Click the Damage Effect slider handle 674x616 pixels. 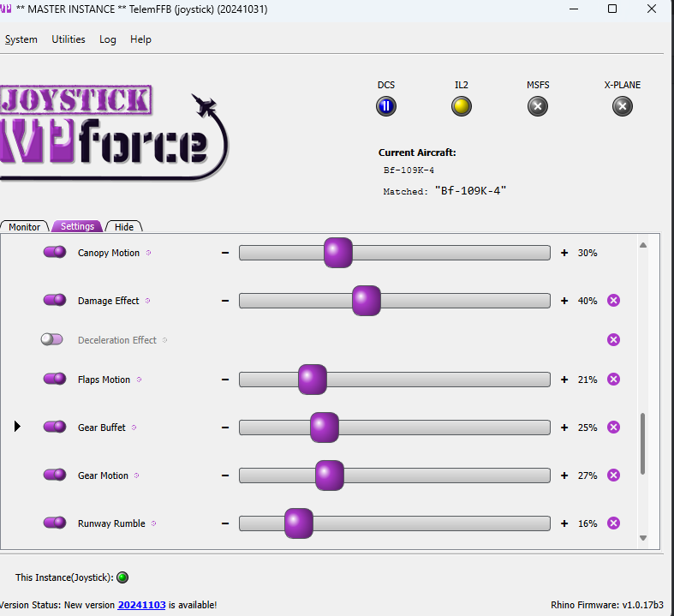367,301
